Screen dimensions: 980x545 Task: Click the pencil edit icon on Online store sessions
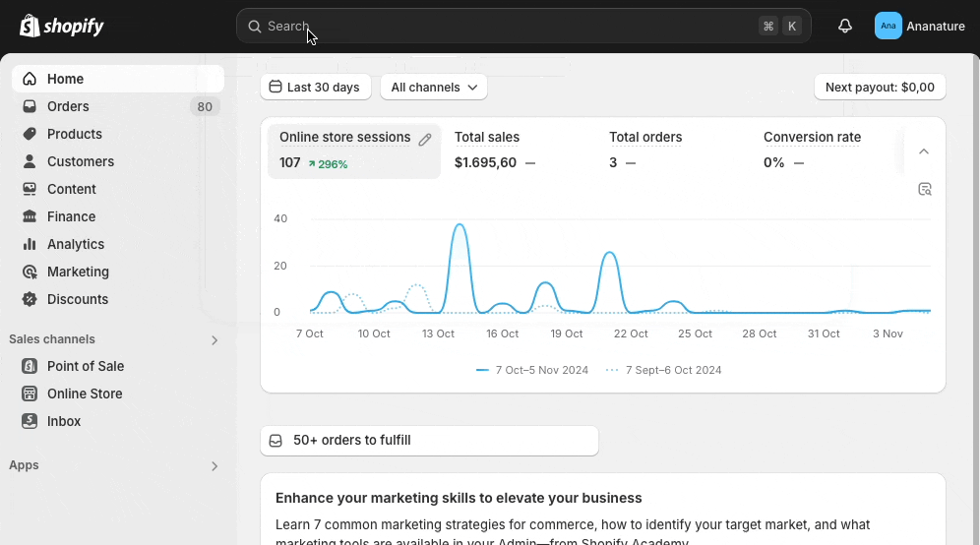[x=425, y=140]
